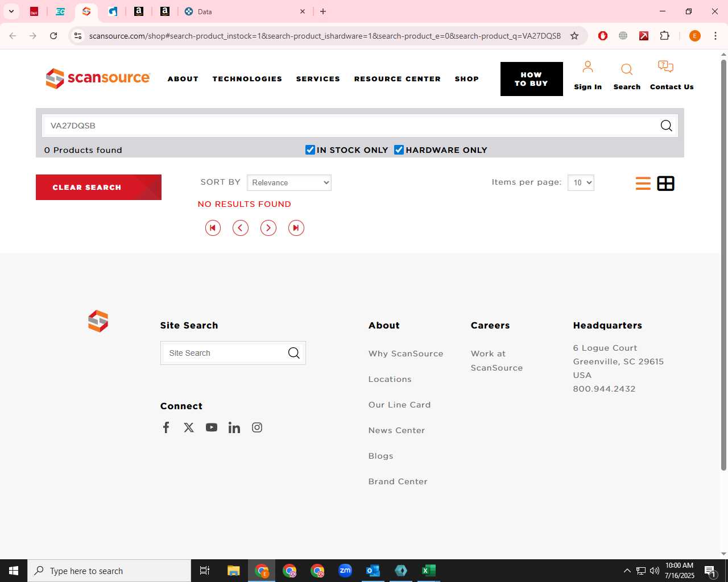
Task: Click the How To Buy button
Action: (x=532, y=79)
